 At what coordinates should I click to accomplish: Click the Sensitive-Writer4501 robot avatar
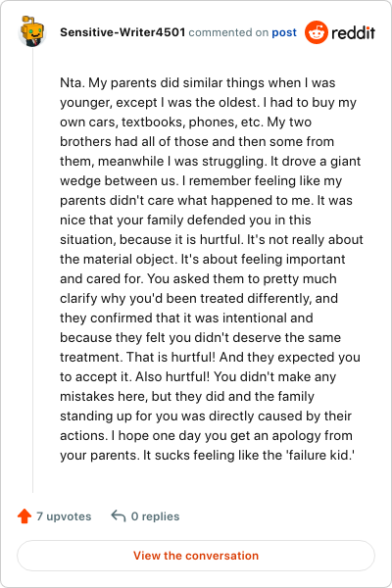(x=32, y=32)
